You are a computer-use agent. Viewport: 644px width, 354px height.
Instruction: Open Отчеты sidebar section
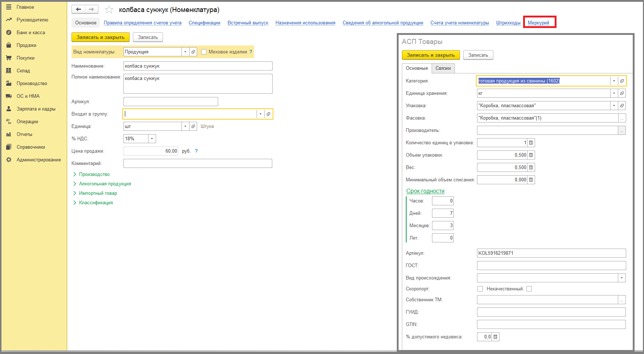click(x=24, y=134)
